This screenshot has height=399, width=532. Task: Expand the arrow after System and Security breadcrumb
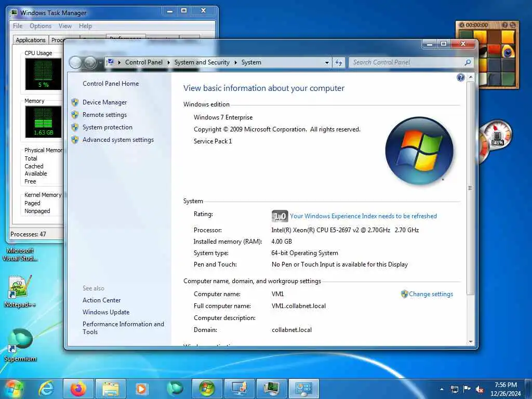(235, 62)
